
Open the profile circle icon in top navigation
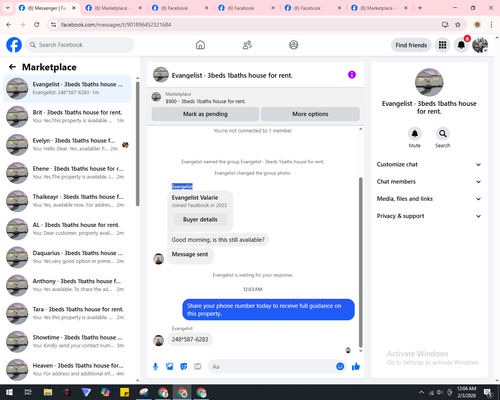pos(294,45)
